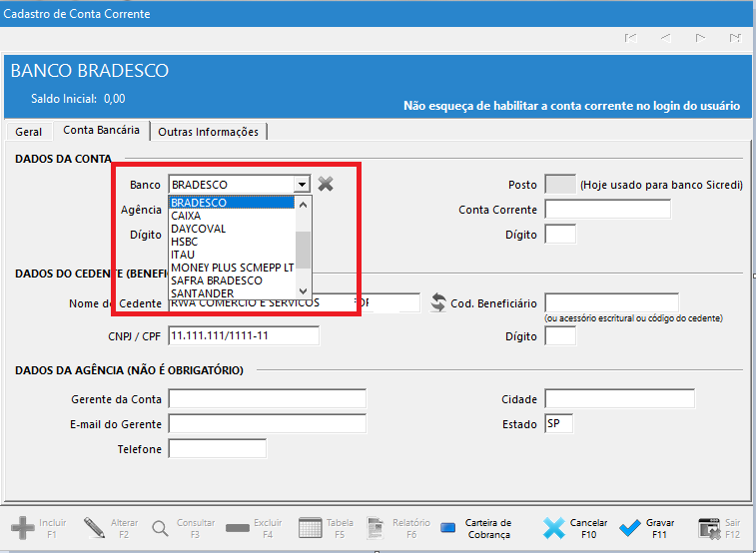Go to first record navigation arrow

pyautogui.click(x=630, y=38)
